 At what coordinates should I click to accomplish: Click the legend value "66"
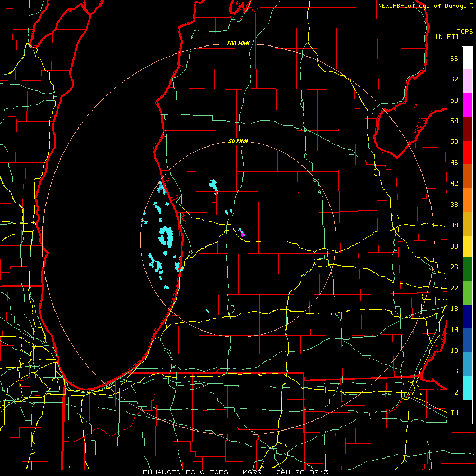[x=454, y=58]
